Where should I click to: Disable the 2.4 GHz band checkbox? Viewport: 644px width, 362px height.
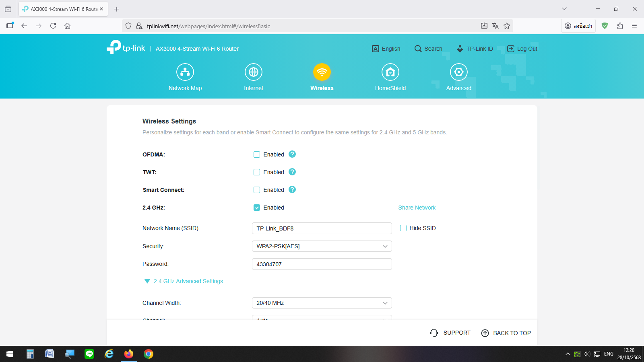tap(257, 208)
